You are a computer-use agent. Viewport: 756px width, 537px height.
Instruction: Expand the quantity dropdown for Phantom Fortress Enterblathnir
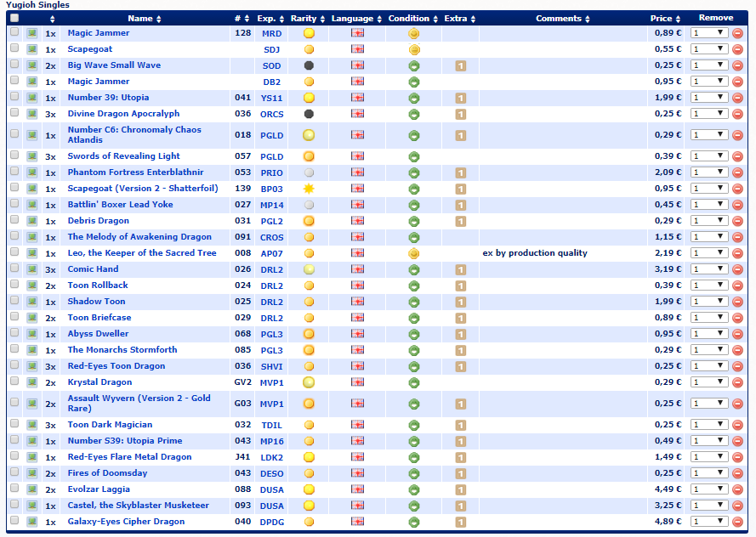click(708, 172)
